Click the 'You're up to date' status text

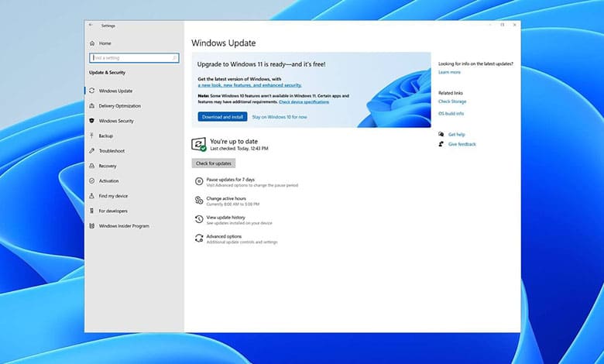[x=234, y=142]
